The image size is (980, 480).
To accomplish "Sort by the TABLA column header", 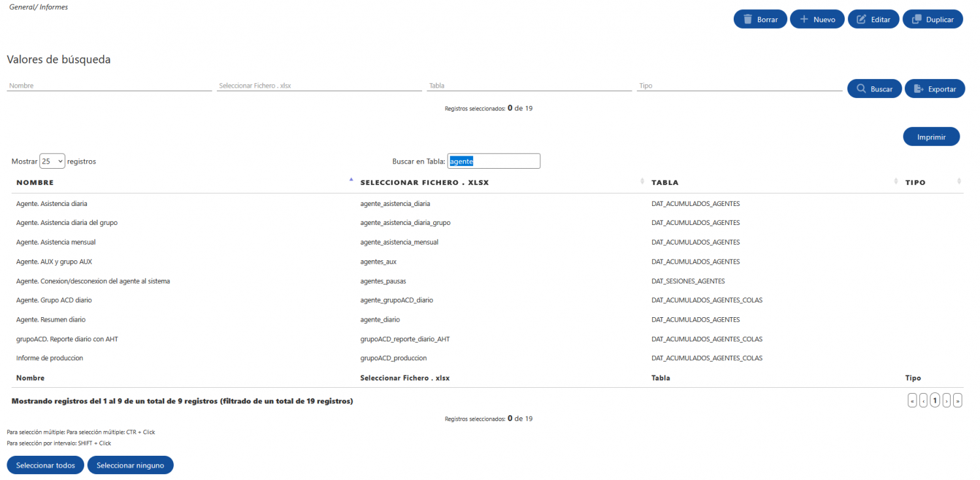I will point(774,182).
